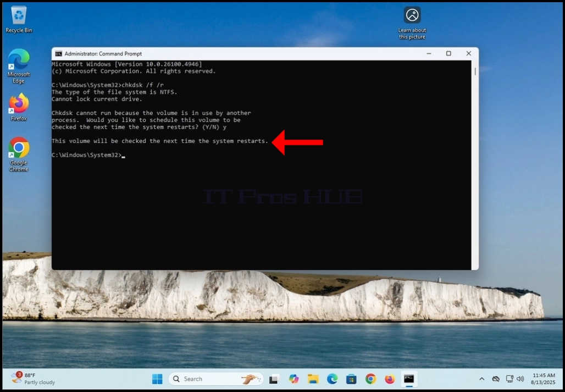This screenshot has height=392, width=565.
Task: Click the 'Cannot lock current drive.' line
Action: click(x=97, y=99)
